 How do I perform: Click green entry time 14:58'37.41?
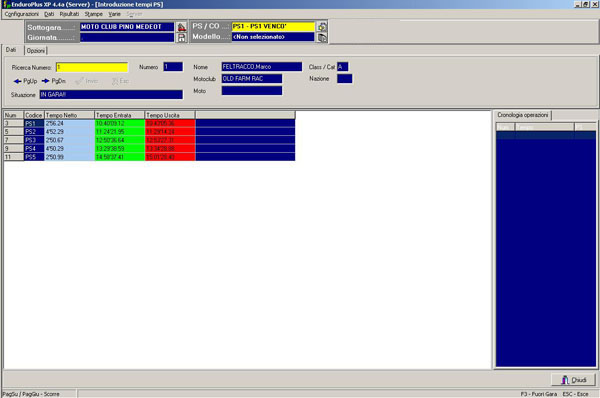[x=119, y=157]
